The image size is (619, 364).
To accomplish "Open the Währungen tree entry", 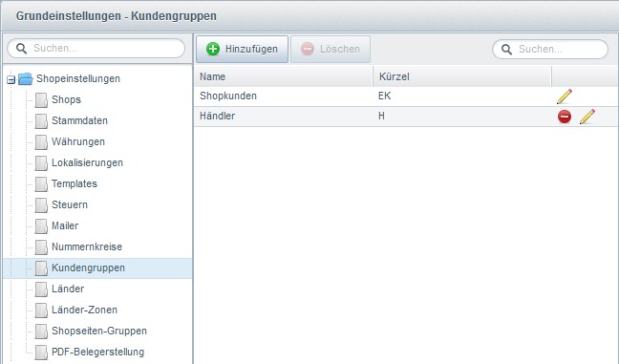I will 78,141.
